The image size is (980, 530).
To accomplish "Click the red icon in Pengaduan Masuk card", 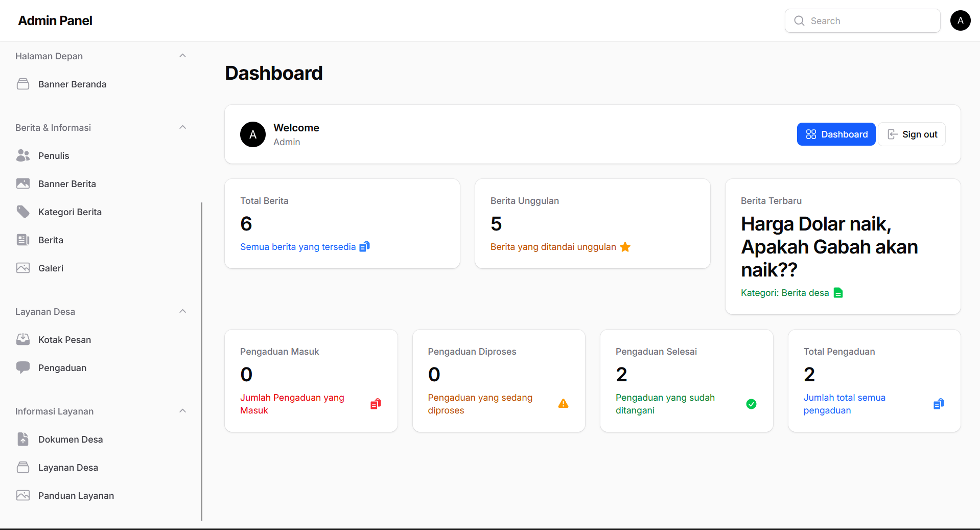I will (376, 404).
